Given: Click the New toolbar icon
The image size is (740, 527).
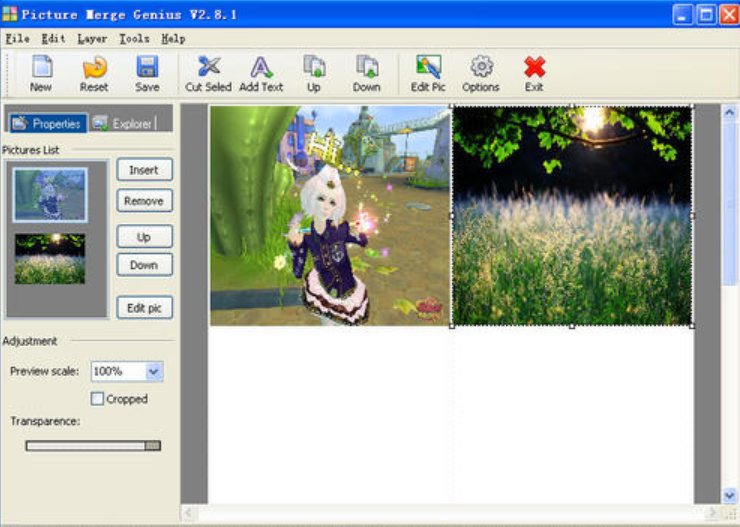Looking at the screenshot, I should 42,67.
